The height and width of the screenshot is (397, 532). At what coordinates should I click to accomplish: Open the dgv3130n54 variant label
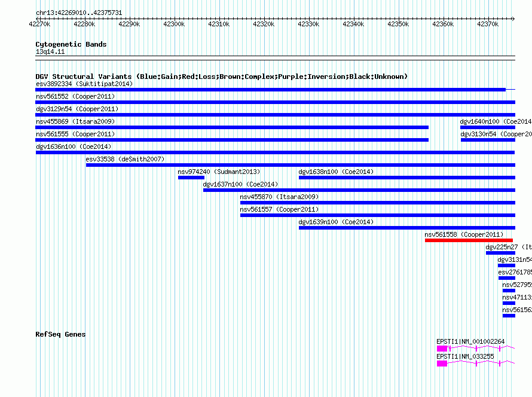tap(496, 134)
